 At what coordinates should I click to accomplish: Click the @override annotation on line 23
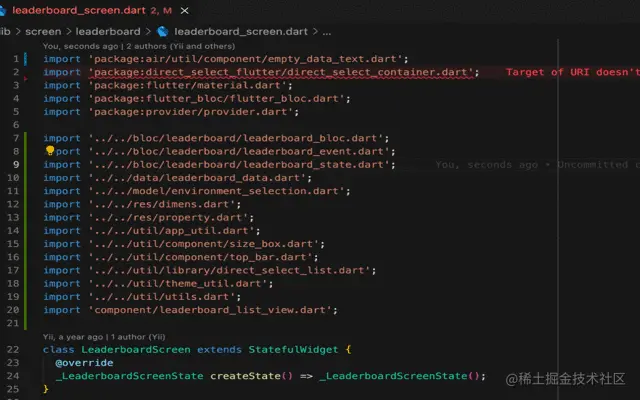84,362
